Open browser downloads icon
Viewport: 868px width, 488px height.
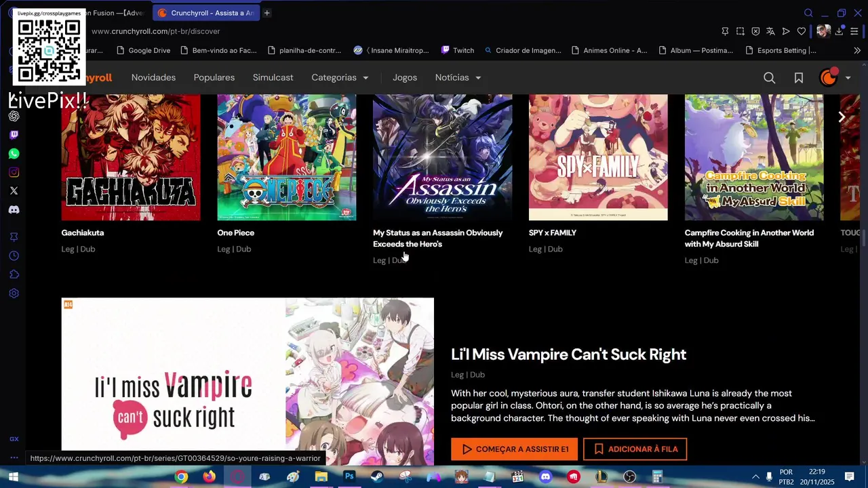tap(840, 31)
